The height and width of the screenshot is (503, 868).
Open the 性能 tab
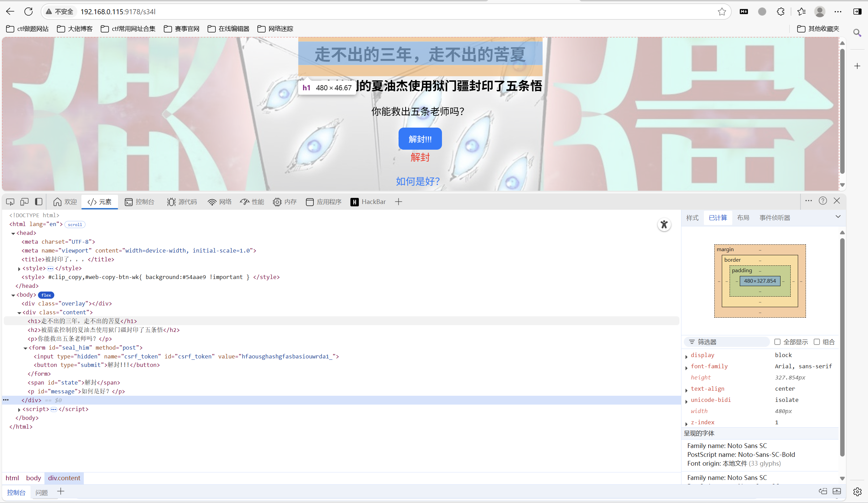(x=252, y=202)
